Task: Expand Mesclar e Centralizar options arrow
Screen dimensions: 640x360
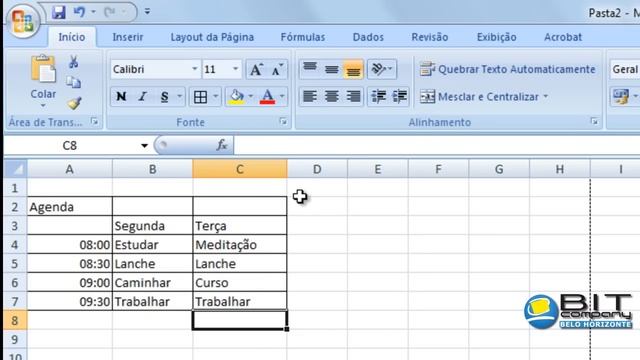Action: (x=546, y=97)
